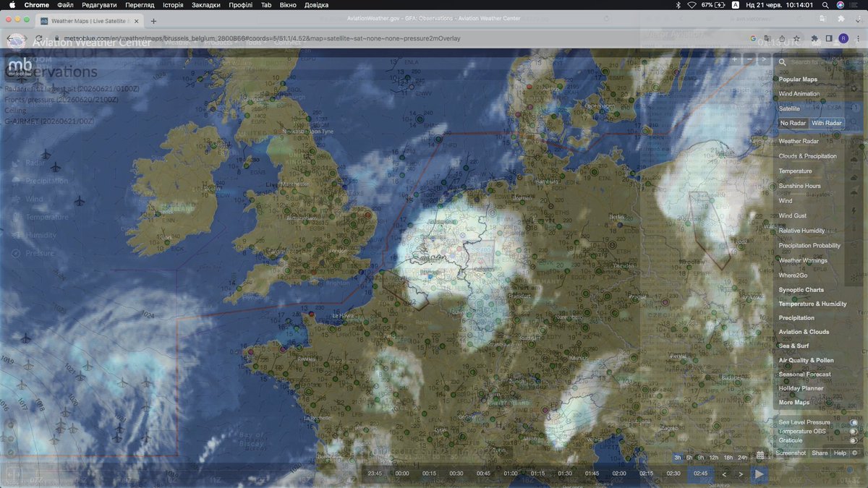This screenshot has height=488, width=868.
Task: Open the Weather Warnings map
Action: click(x=803, y=260)
